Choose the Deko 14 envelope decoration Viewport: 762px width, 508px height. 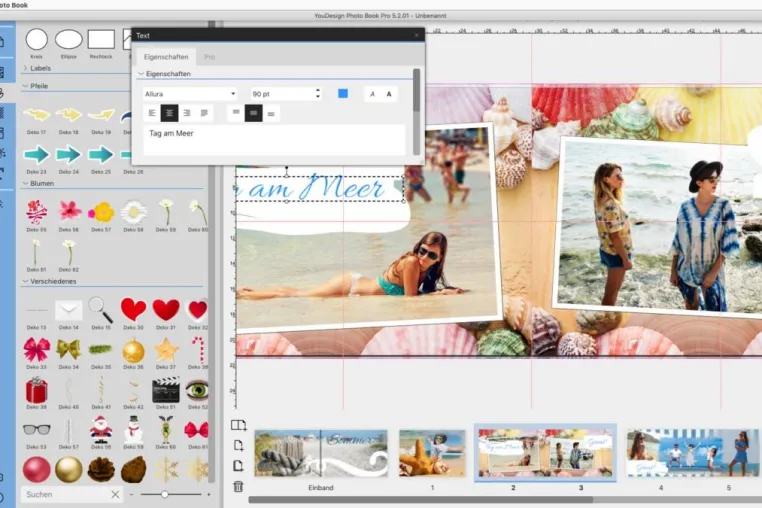coord(69,310)
